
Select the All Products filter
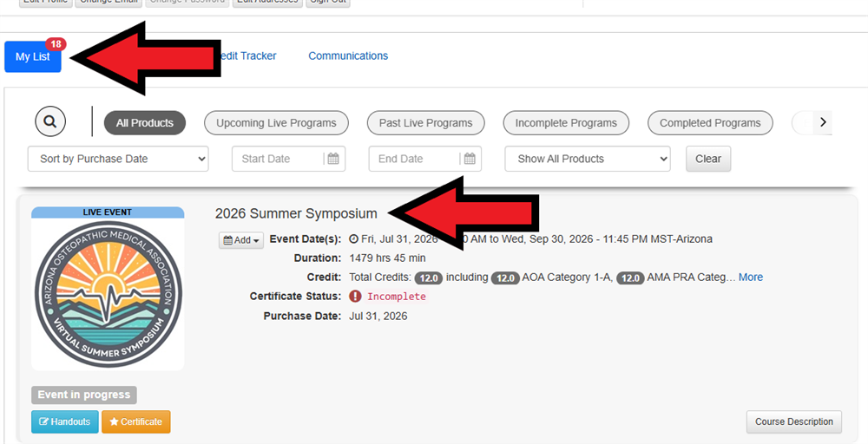145,123
